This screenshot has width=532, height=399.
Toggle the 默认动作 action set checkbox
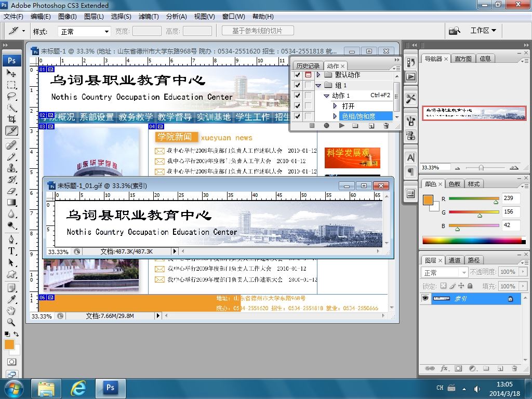tap(297, 75)
